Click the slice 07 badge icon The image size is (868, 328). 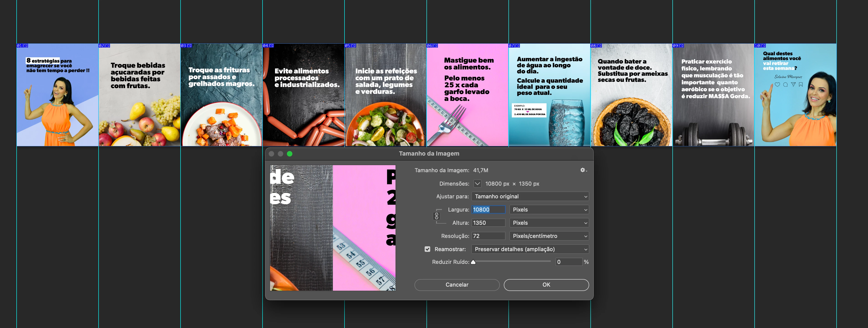coord(517,46)
